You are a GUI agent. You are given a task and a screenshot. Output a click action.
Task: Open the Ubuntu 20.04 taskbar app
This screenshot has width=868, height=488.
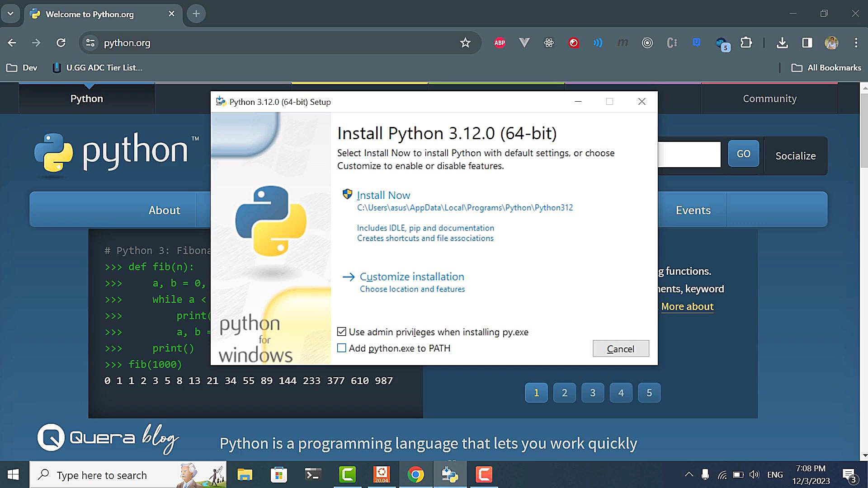[x=381, y=475]
